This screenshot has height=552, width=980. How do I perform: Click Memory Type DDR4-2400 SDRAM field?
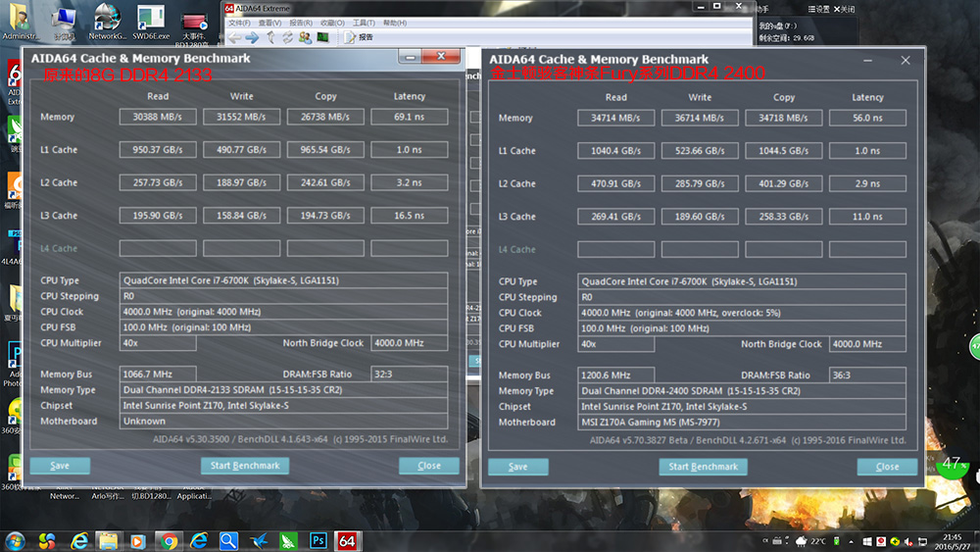[742, 390]
